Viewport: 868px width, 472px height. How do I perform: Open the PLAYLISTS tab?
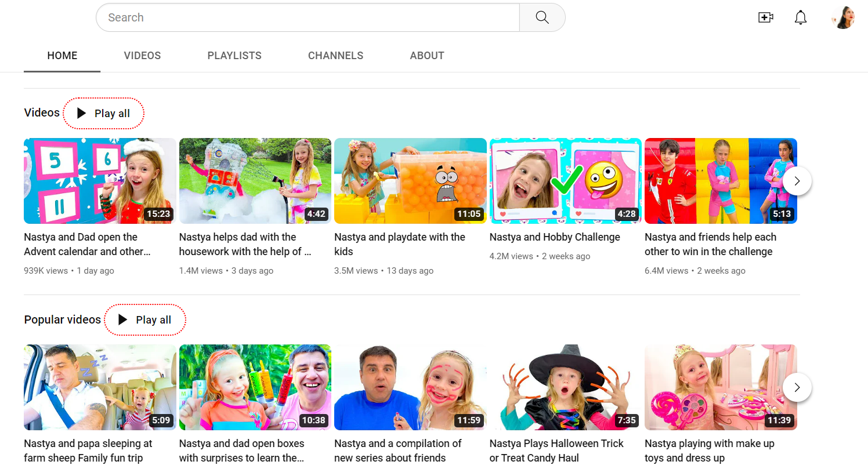coord(234,55)
